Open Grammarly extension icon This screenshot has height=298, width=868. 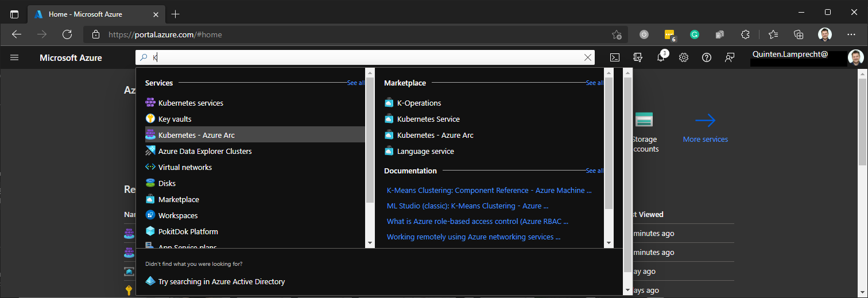click(694, 34)
